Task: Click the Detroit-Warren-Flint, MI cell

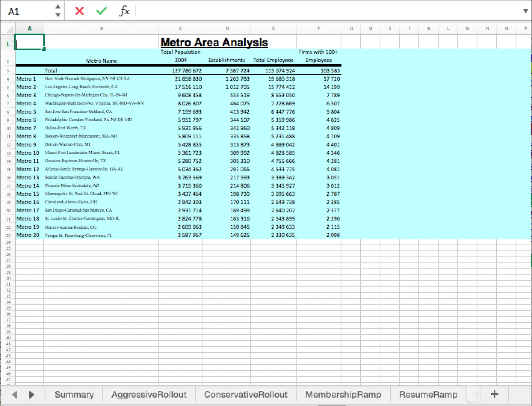Action: pyautogui.click(x=101, y=144)
